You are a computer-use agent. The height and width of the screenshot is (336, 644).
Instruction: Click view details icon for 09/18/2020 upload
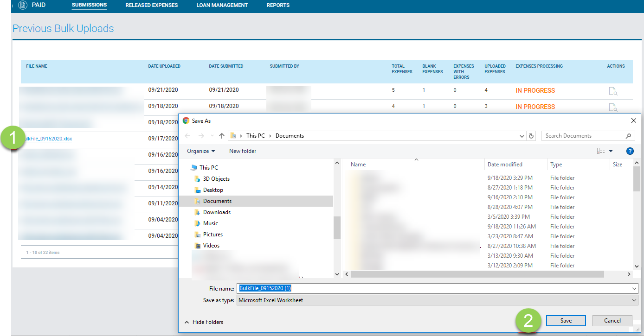point(612,108)
